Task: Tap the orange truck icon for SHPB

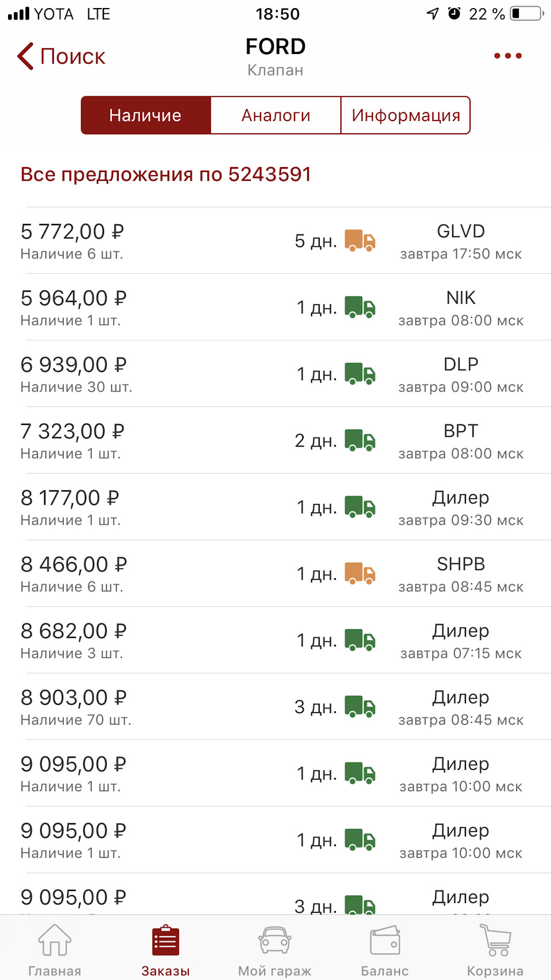Action: pos(360,574)
